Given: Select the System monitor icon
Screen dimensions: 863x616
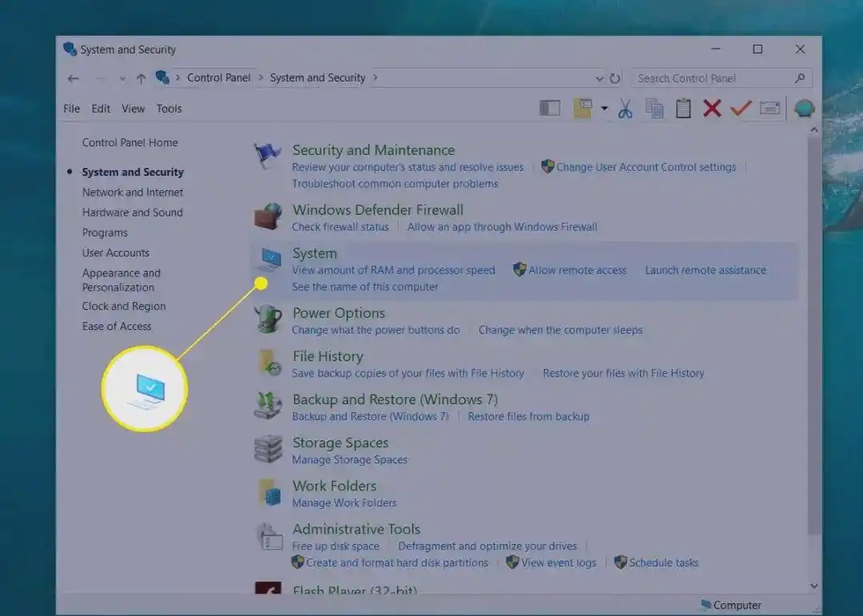Looking at the screenshot, I should coord(268,258).
